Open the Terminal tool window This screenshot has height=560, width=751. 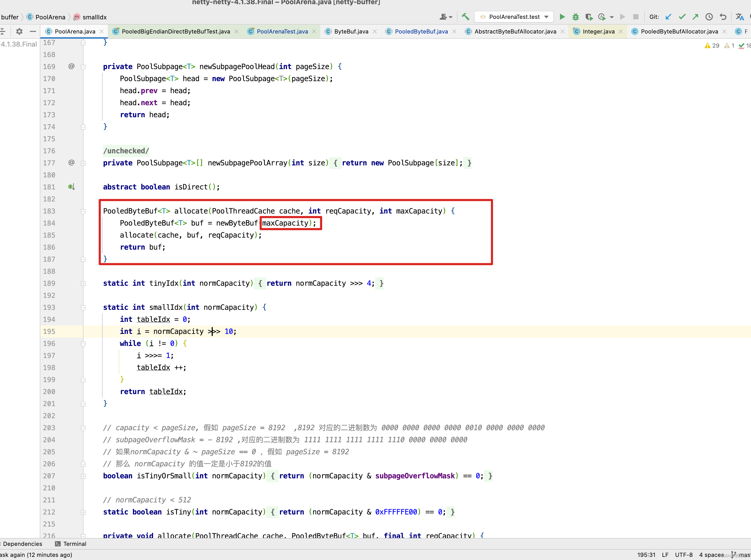pos(70,544)
